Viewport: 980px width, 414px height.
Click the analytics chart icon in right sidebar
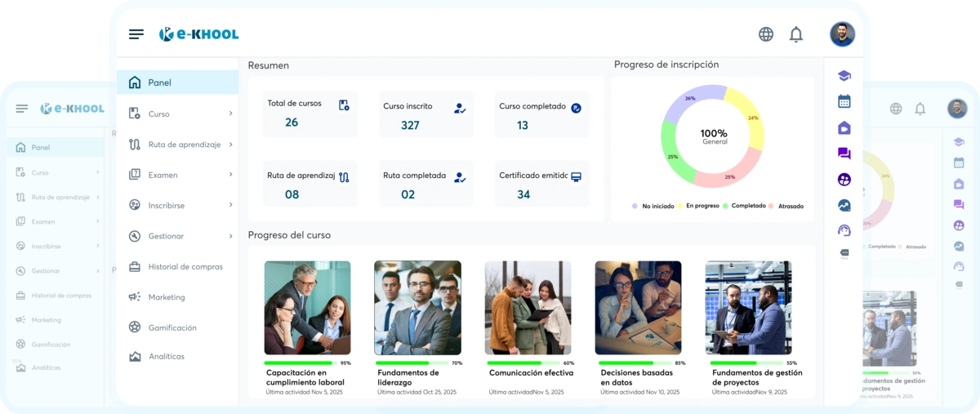tap(844, 205)
